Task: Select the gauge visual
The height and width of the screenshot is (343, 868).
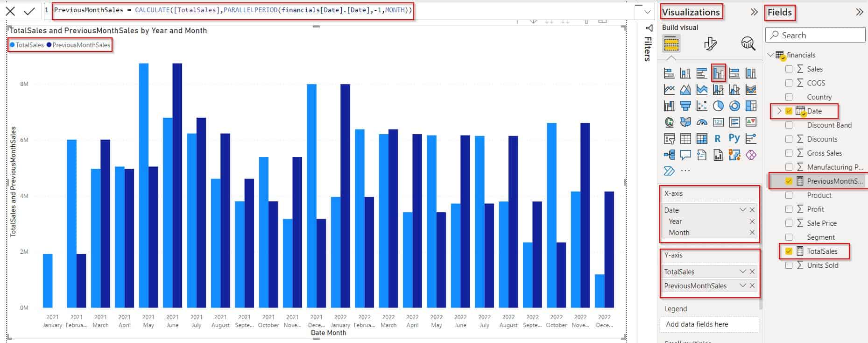Action: point(702,122)
